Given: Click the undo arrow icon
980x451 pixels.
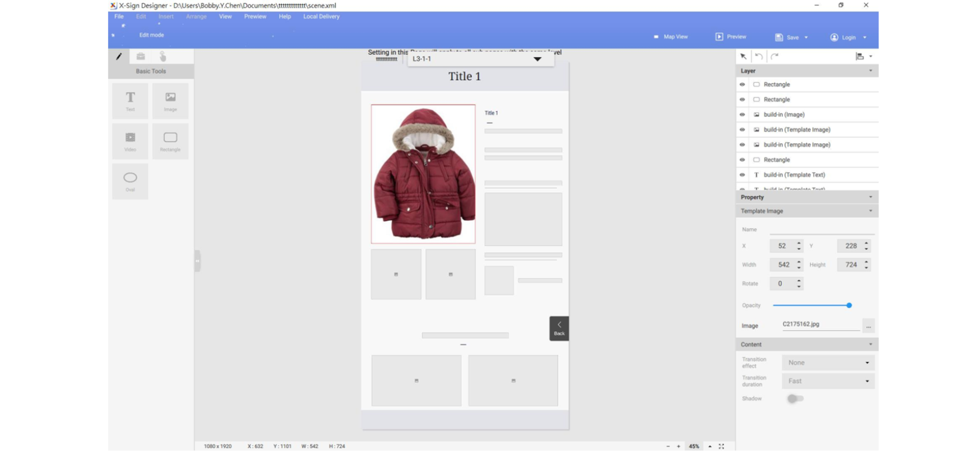Looking at the screenshot, I should 759,56.
